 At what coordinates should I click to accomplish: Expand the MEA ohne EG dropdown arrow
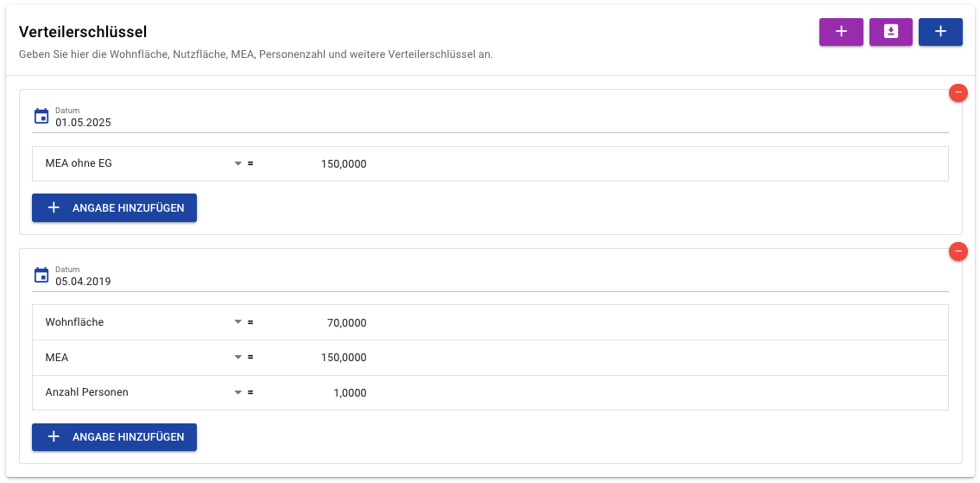tap(237, 164)
